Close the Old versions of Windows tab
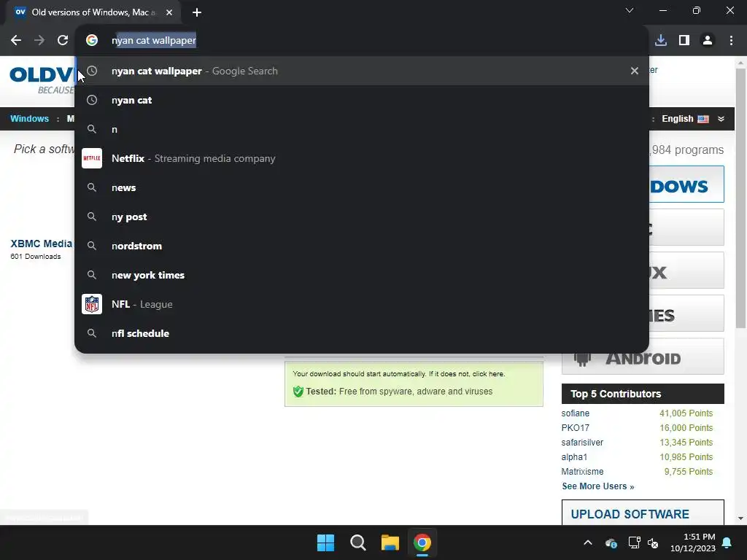 169,12
